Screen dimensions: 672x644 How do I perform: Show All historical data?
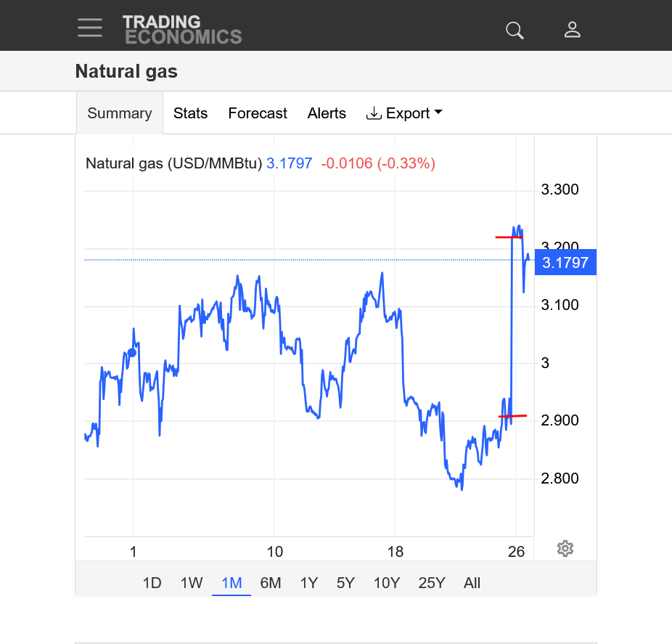coord(472,583)
